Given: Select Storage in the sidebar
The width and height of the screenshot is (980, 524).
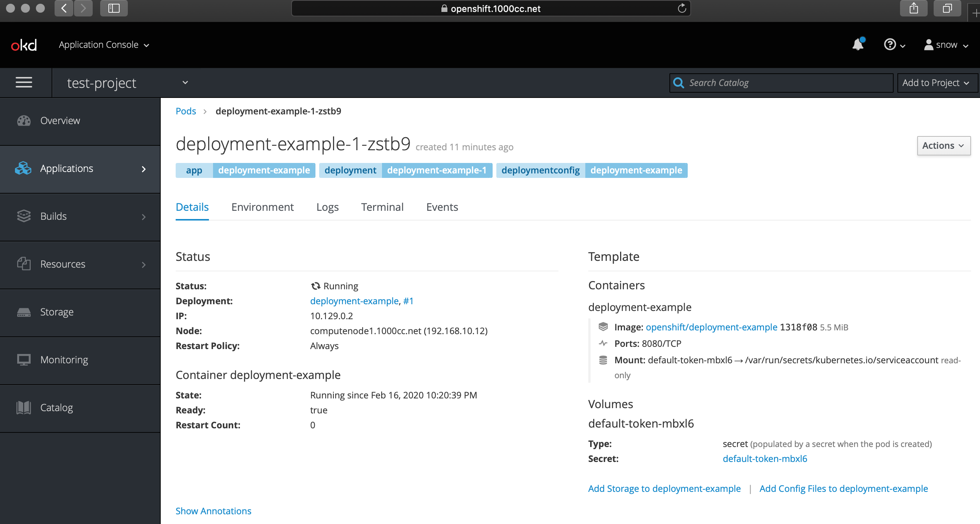Looking at the screenshot, I should 80,312.
